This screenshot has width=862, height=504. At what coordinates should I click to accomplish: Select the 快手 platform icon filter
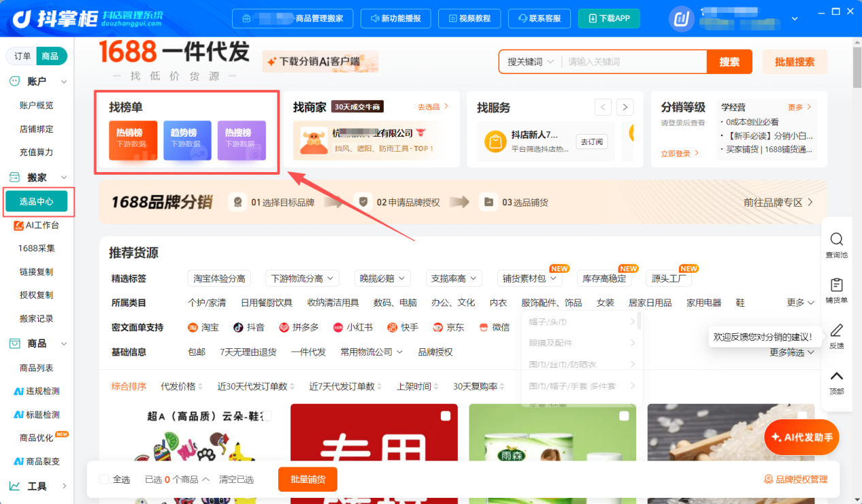(393, 327)
